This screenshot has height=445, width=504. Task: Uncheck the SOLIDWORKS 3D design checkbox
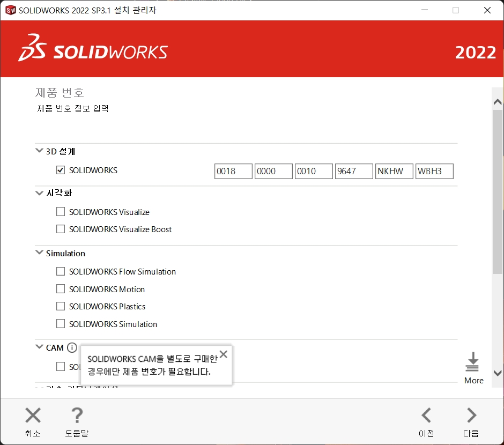coord(61,170)
